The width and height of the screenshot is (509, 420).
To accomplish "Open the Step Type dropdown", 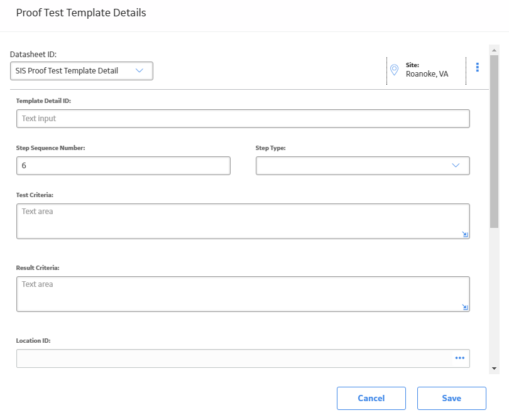I will (363, 166).
